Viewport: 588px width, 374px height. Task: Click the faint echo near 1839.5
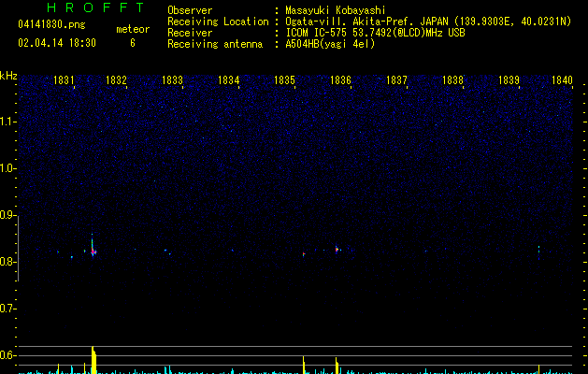pyautogui.click(x=538, y=251)
